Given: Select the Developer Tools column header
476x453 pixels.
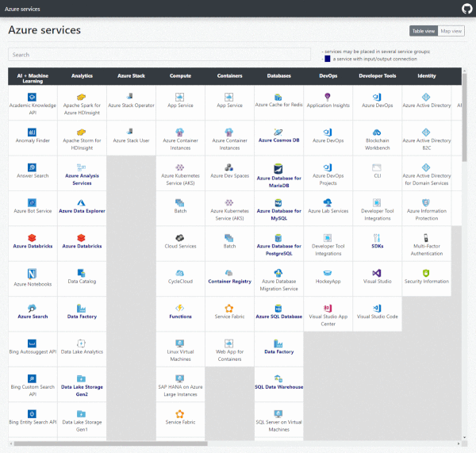Looking at the screenshot, I should [378, 75].
